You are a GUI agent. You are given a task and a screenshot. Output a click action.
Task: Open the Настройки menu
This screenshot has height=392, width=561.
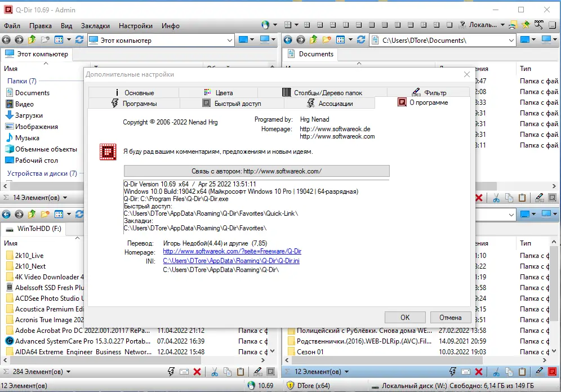[136, 26]
